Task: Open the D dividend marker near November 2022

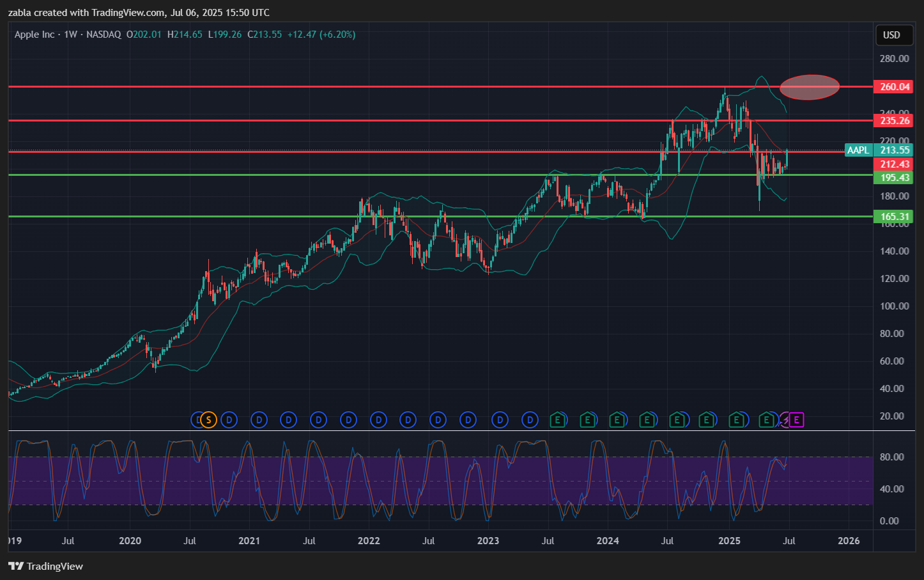Action: [468, 420]
